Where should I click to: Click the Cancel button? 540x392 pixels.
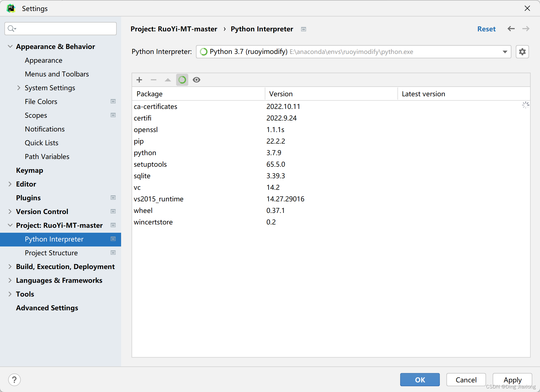pyautogui.click(x=466, y=380)
